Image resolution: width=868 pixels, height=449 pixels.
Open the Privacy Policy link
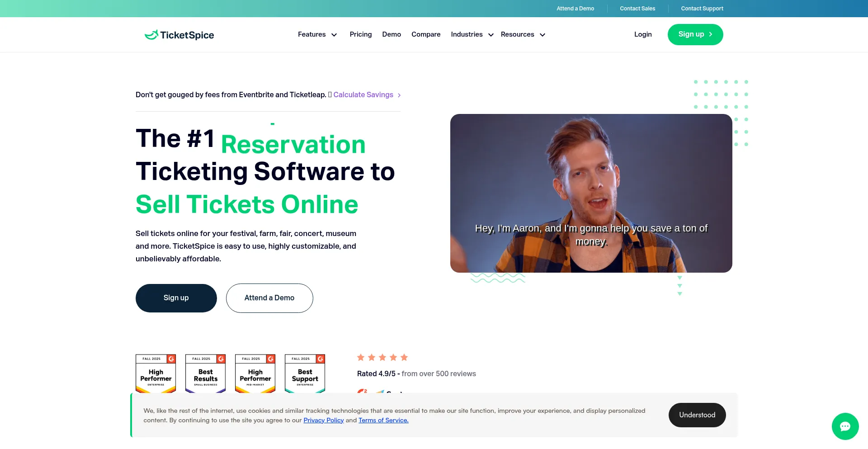[x=324, y=421]
